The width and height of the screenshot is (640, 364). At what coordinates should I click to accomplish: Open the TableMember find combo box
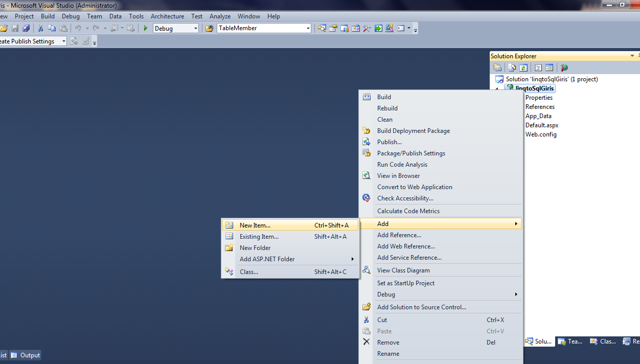[x=308, y=29]
